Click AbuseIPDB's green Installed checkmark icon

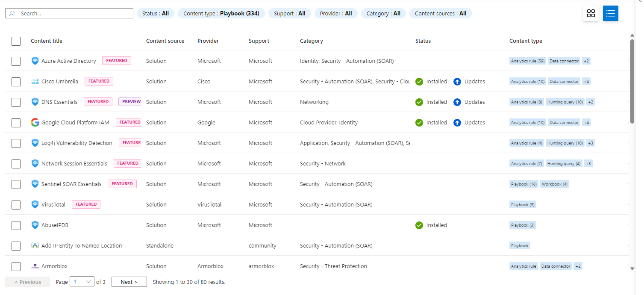point(419,225)
